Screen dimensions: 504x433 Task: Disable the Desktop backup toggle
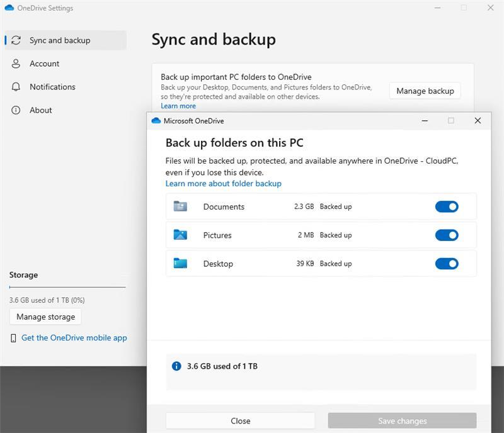pyautogui.click(x=447, y=264)
